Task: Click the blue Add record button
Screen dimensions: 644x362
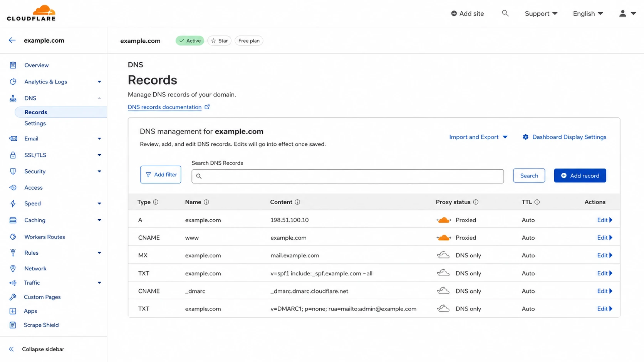Action: coord(580,175)
